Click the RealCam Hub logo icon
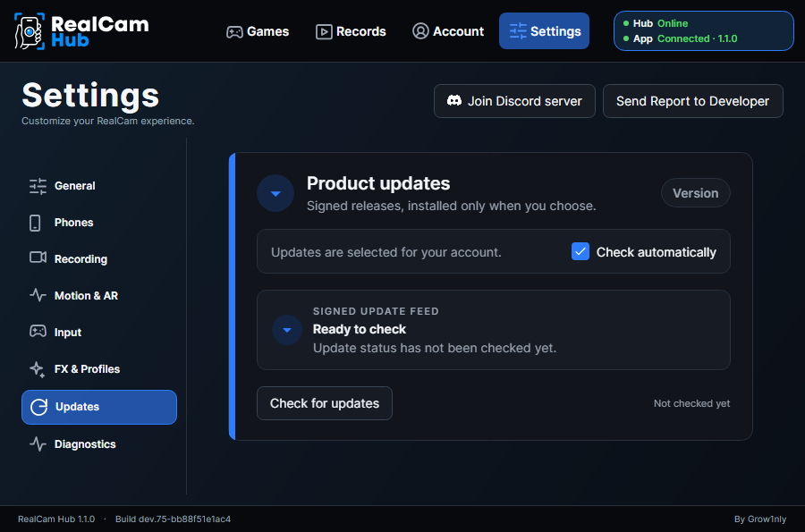 pyautogui.click(x=30, y=31)
